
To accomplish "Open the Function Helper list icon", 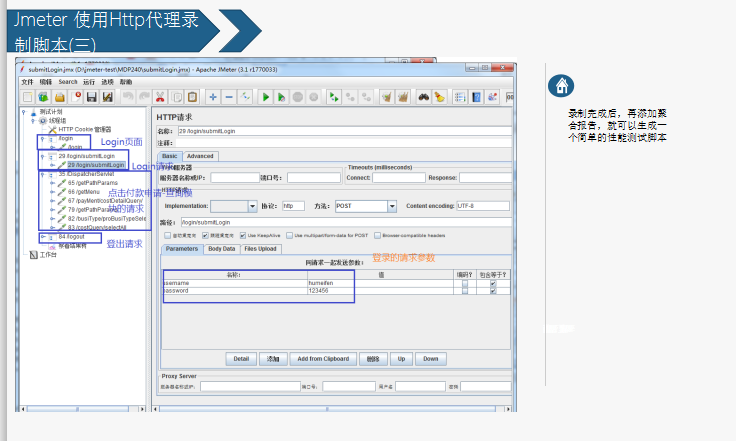I will [x=460, y=97].
